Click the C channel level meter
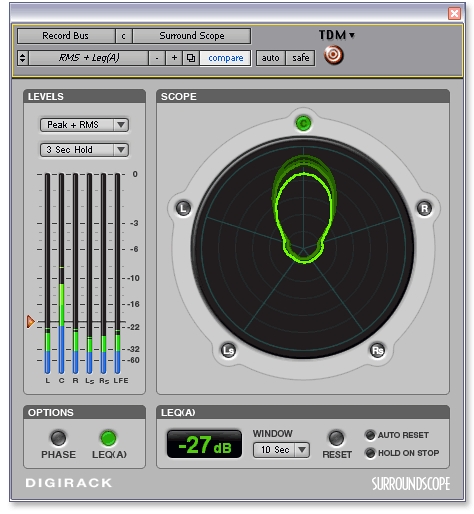The height and width of the screenshot is (514, 474). coord(61,273)
